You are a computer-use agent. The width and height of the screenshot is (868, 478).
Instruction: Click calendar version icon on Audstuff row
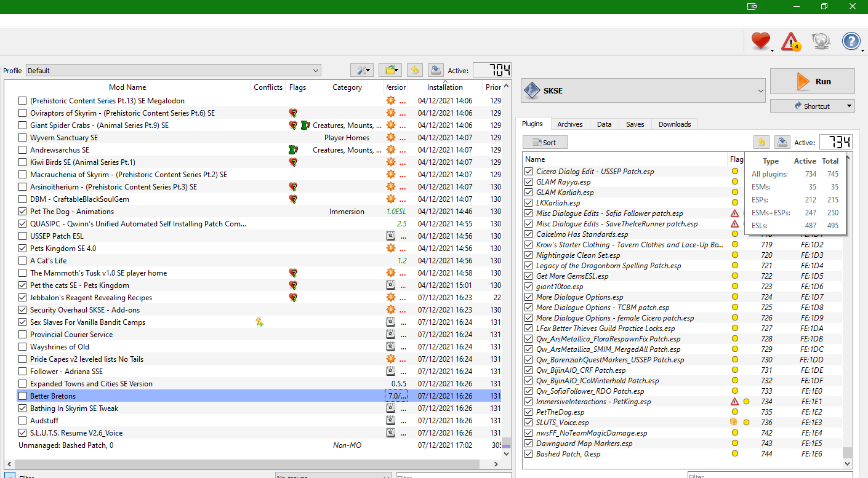[390, 421]
